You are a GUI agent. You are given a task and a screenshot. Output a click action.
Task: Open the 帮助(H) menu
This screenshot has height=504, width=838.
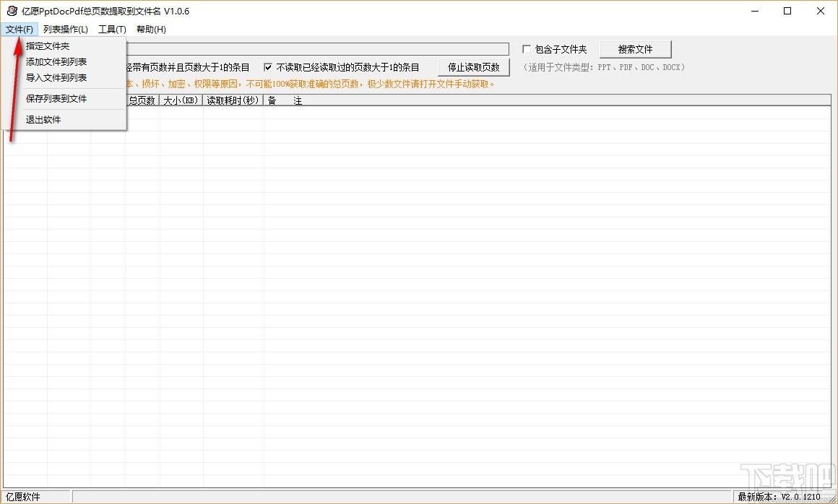[151, 30]
